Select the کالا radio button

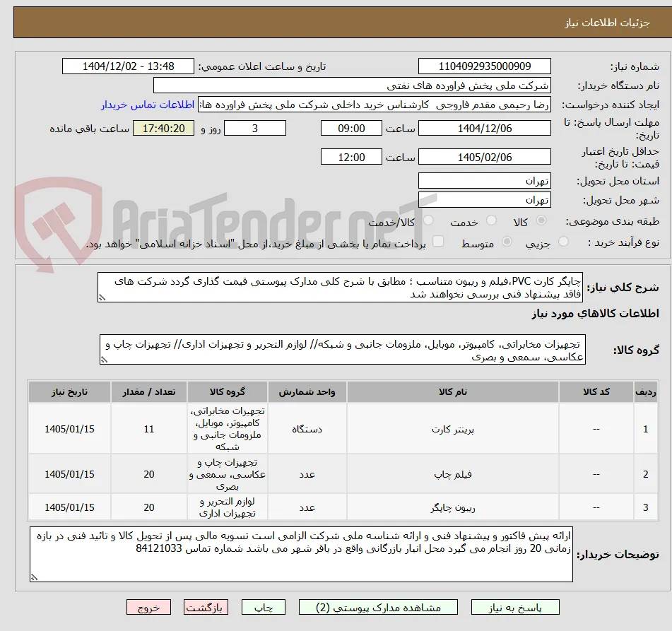541,220
